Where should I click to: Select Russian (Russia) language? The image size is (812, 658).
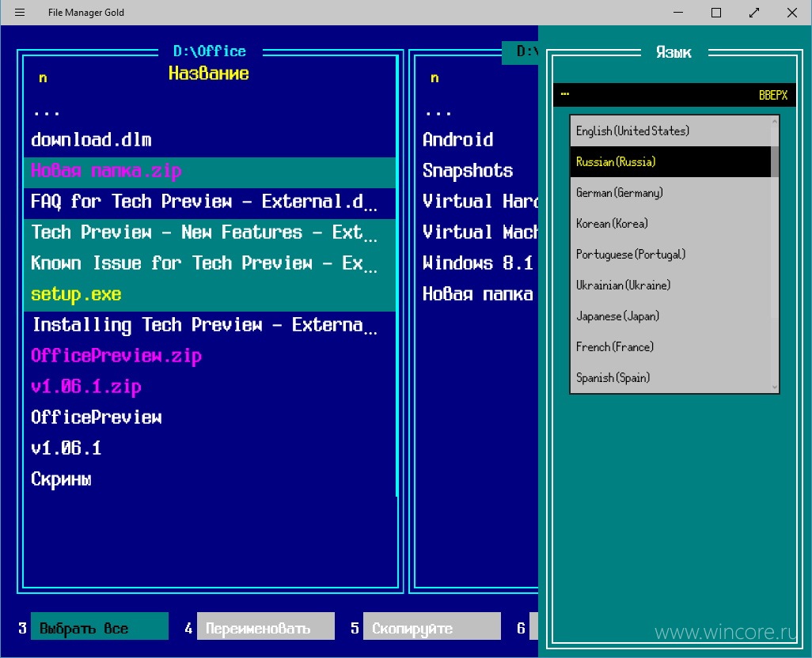(x=670, y=162)
